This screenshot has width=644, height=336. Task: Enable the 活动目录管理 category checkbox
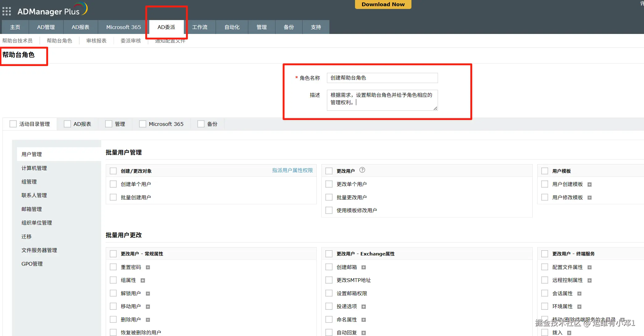[x=13, y=124]
